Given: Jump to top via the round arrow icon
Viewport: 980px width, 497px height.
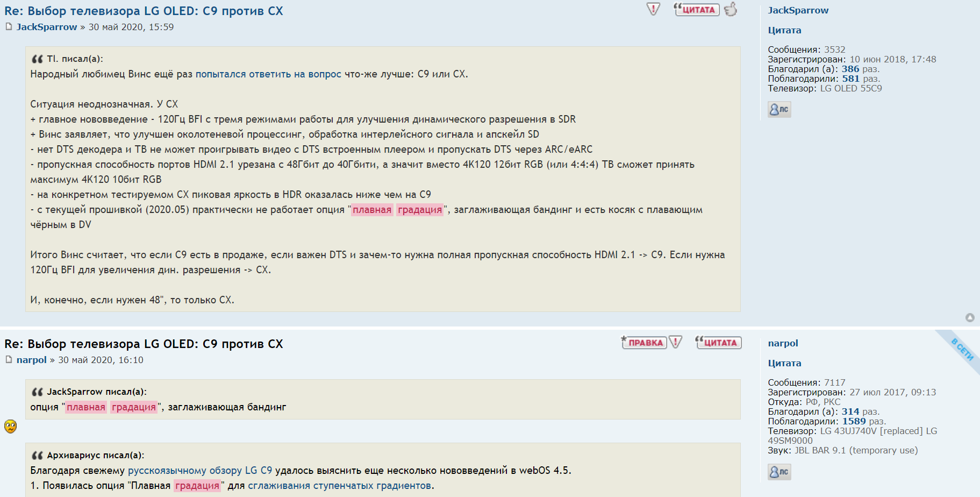Looking at the screenshot, I should pyautogui.click(x=970, y=317).
